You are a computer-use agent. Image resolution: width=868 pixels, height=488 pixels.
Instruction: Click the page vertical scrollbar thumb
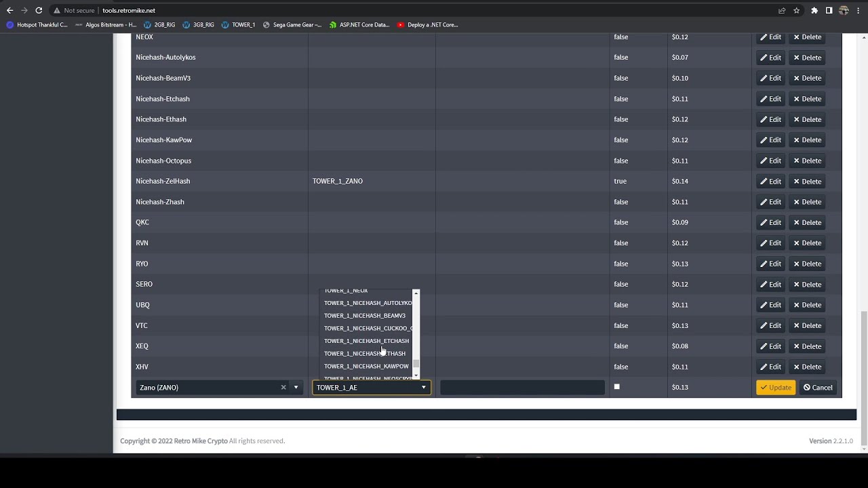pyautogui.click(x=863, y=378)
